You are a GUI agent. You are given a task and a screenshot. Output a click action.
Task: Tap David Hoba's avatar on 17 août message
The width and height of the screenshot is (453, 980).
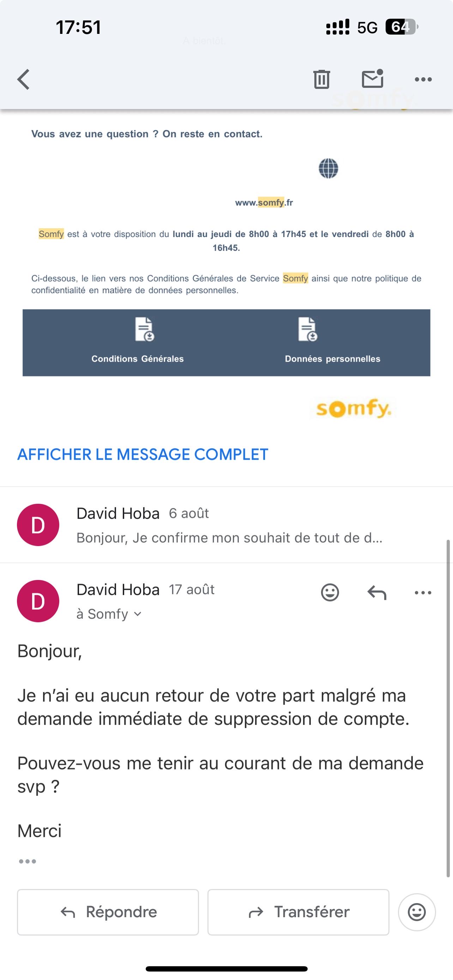pos(38,601)
